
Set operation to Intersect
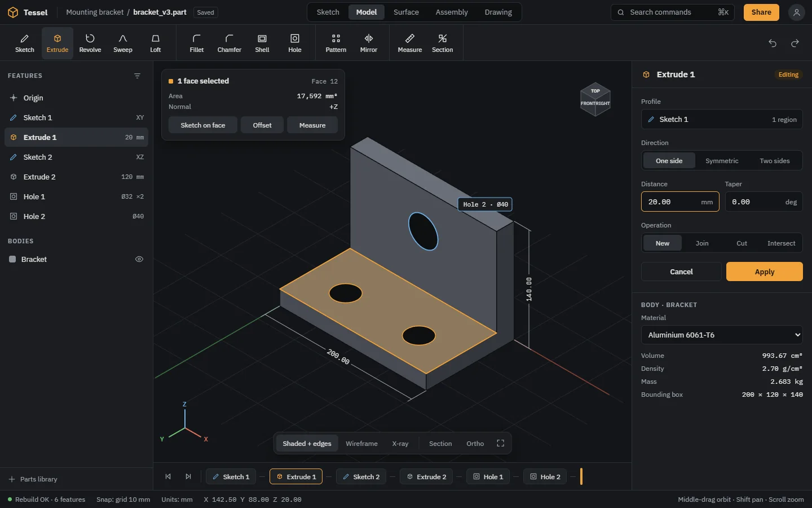(x=782, y=243)
